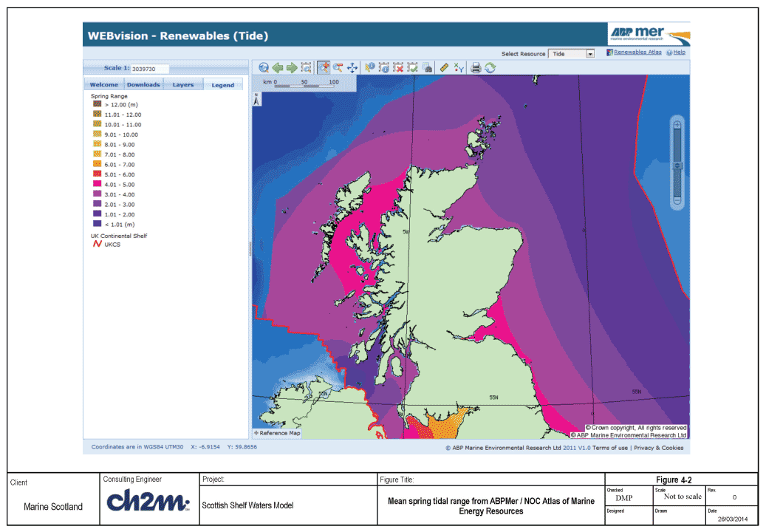
Task: Select the pan map tool
Action: (x=352, y=68)
